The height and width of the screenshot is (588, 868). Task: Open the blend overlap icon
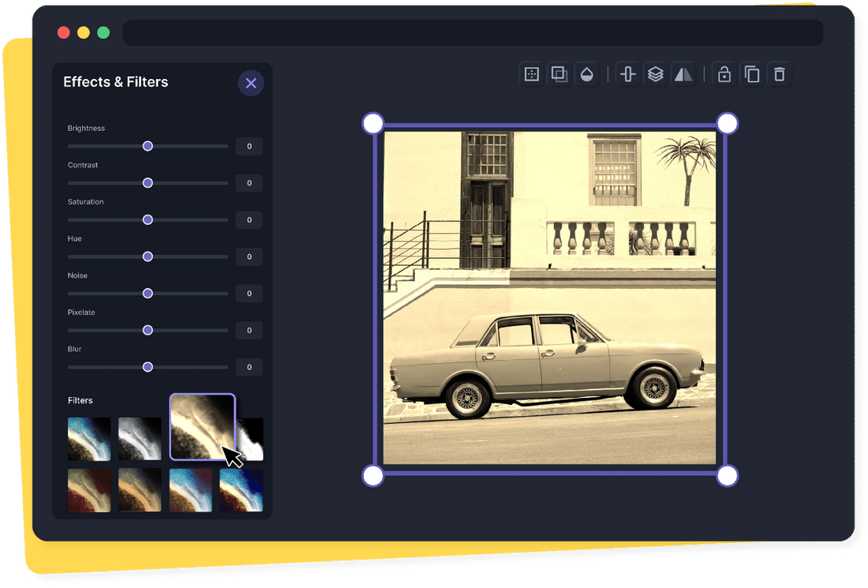point(559,73)
